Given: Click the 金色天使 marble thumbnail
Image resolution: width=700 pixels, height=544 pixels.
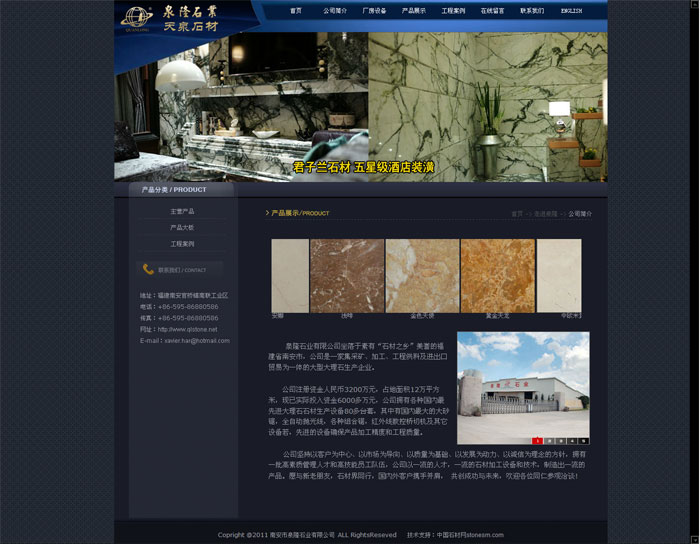Looking at the screenshot, I should click(x=422, y=276).
